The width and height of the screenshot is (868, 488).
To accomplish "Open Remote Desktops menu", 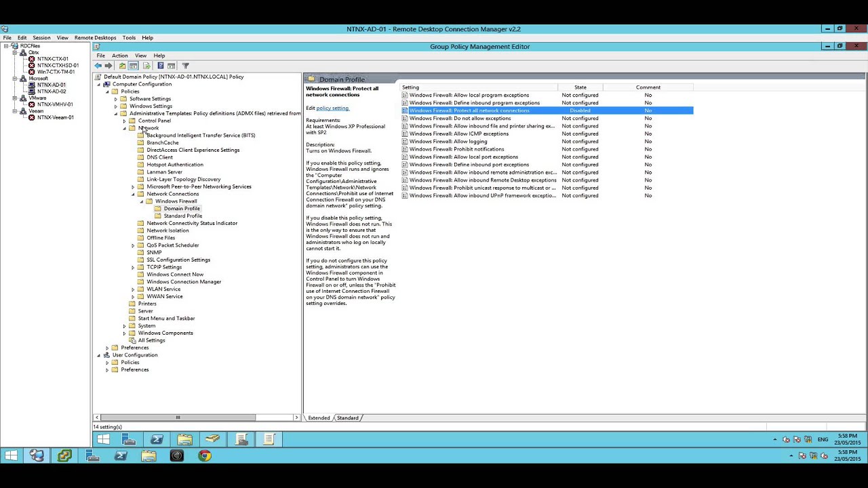I will 95,38.
